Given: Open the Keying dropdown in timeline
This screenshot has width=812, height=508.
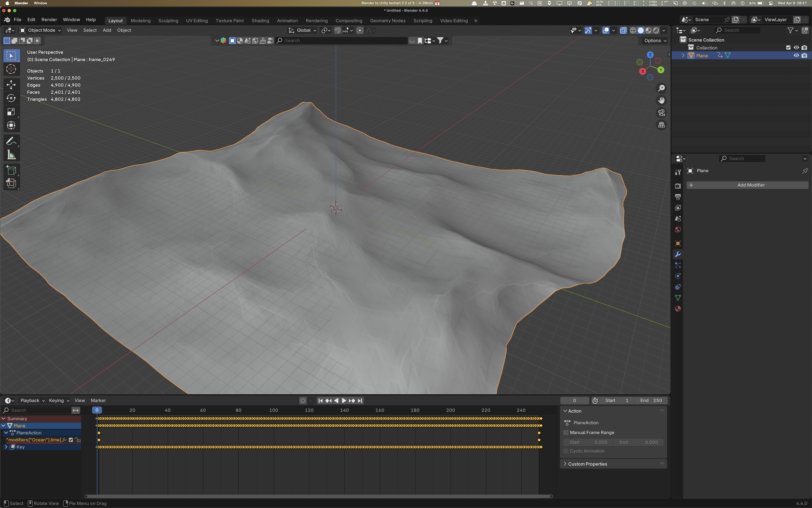Looking at the screenshot, I should 59,400.
